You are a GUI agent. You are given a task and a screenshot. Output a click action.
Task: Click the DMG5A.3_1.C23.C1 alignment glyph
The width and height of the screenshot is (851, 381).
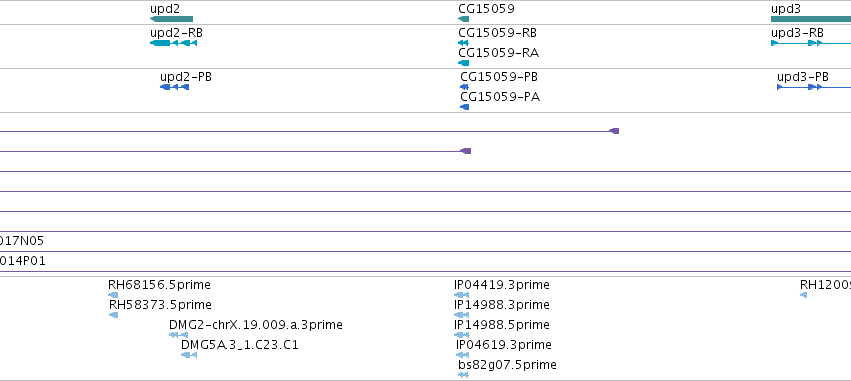189,355
